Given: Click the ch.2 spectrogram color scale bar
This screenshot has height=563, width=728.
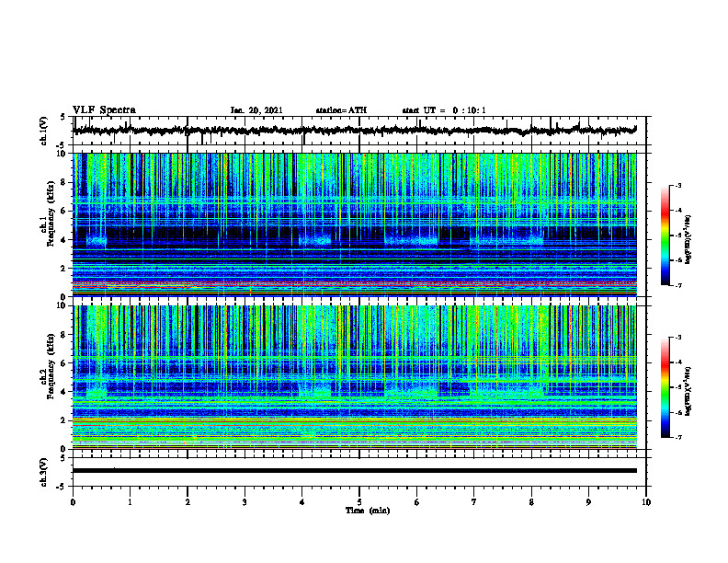Looking at the screenshot, I should (x=665, y=387).
